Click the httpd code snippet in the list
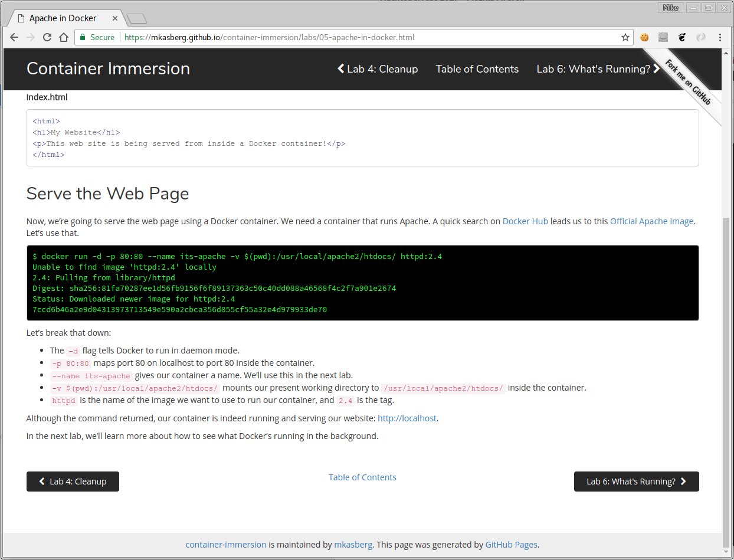Image resolution: width=734 pixels, height=560 pixels. click(x=64, y=401)
